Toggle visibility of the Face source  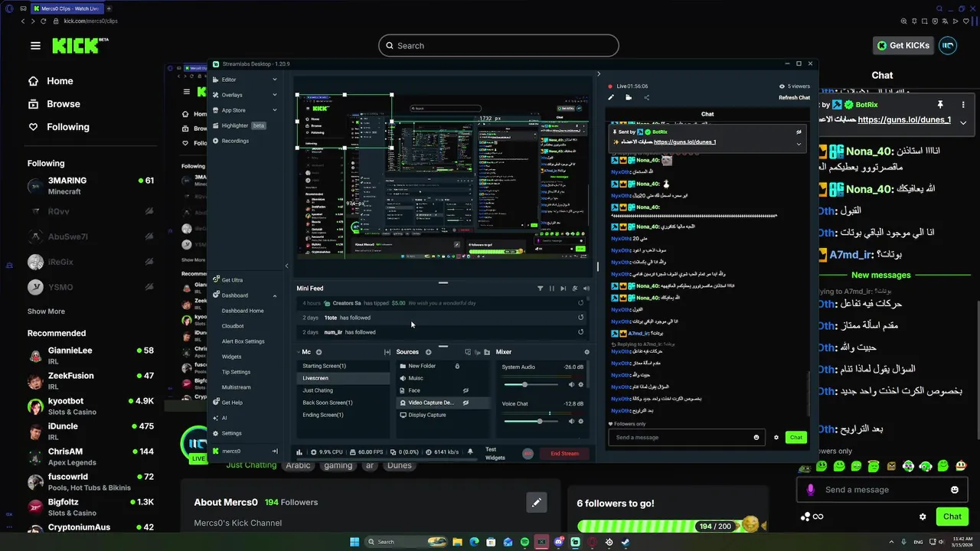(x=465, y=390)
